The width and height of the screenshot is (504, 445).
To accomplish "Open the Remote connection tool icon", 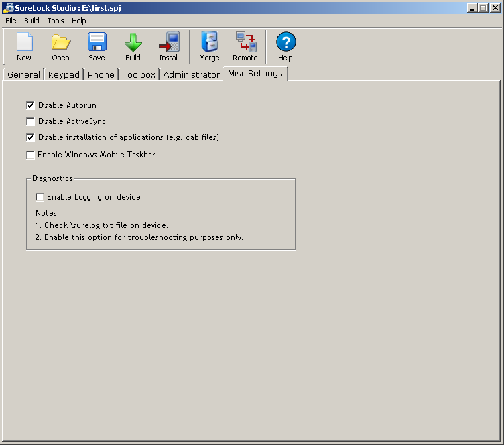I will [245, 42].
